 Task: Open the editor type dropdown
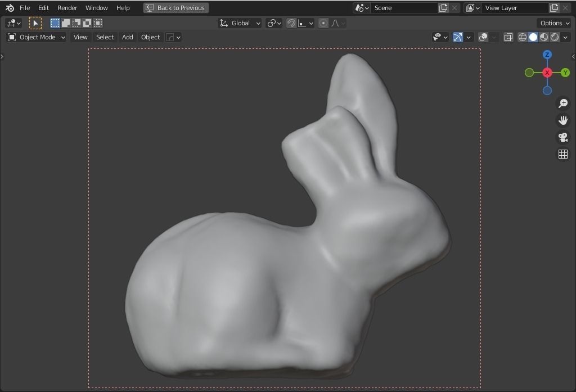[14, 23]
